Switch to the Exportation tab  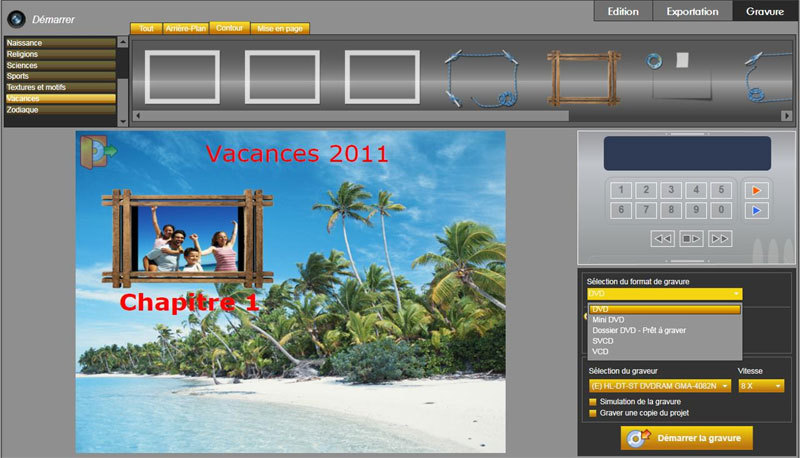click(x=692, y=11)
